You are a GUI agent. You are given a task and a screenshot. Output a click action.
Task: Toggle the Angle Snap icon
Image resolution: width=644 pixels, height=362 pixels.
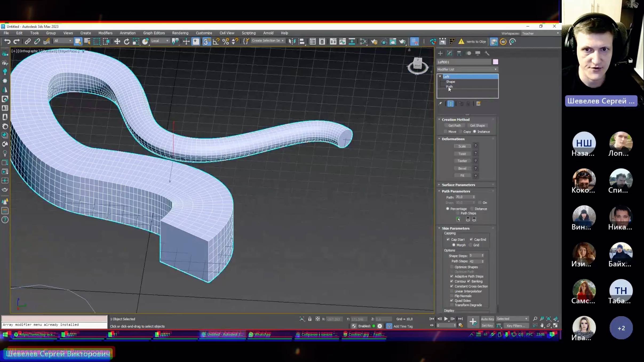tap(216, 41)
